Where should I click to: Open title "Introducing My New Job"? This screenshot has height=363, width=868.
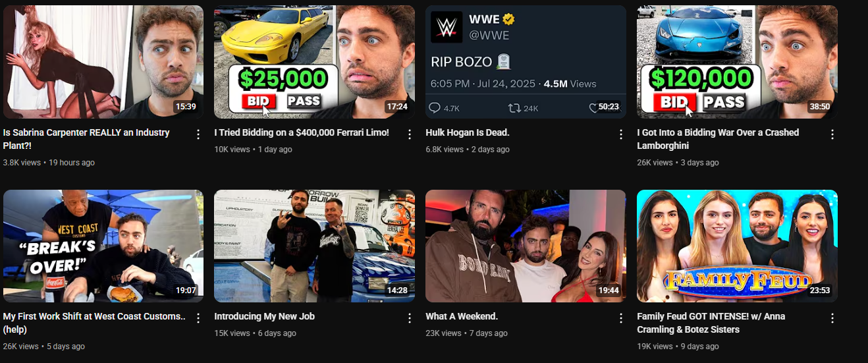[x=264, y=316]
